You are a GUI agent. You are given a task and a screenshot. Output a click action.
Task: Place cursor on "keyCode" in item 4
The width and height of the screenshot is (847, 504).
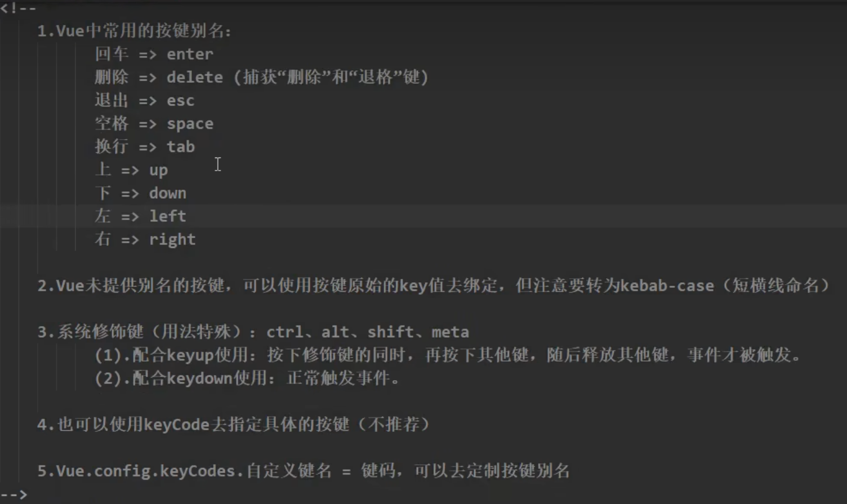click(177, 424)
